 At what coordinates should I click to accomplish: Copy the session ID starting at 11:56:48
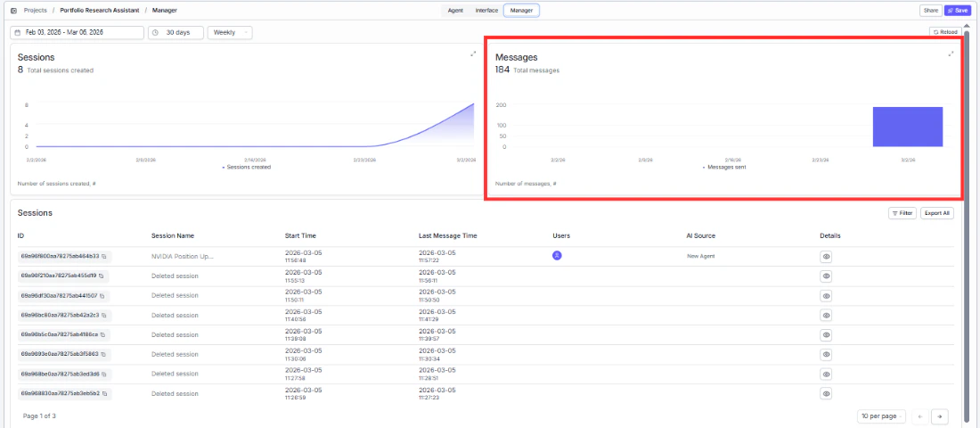[104, 256]
